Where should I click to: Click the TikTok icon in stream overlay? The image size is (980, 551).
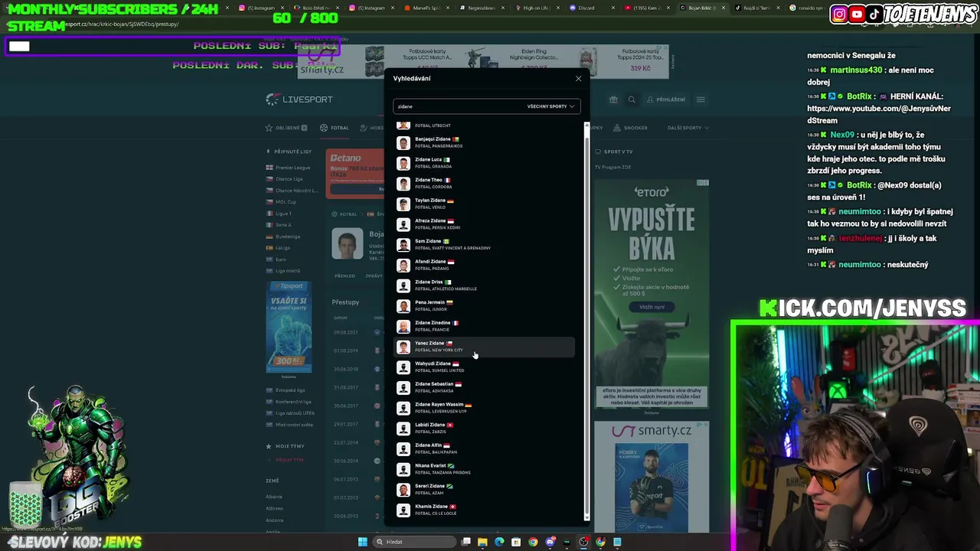point(874,14)
